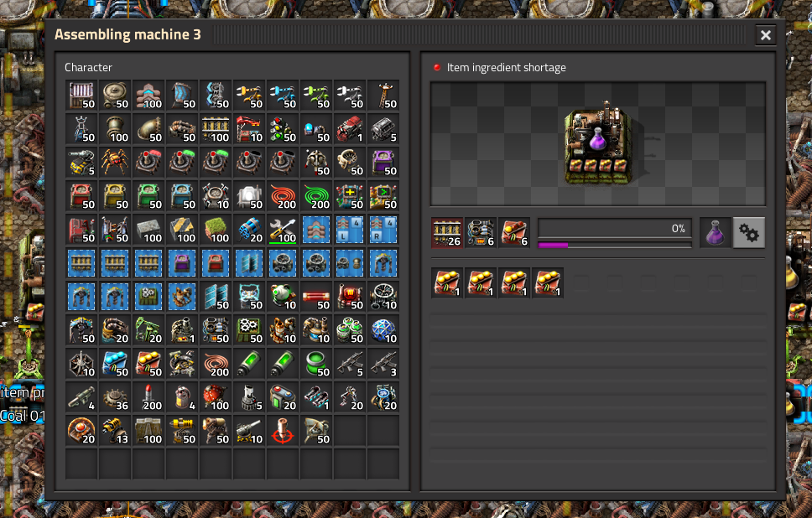Screen dimensions: 812x518
Task: Pick the roboport stack of 10
Action: [216, 196]
